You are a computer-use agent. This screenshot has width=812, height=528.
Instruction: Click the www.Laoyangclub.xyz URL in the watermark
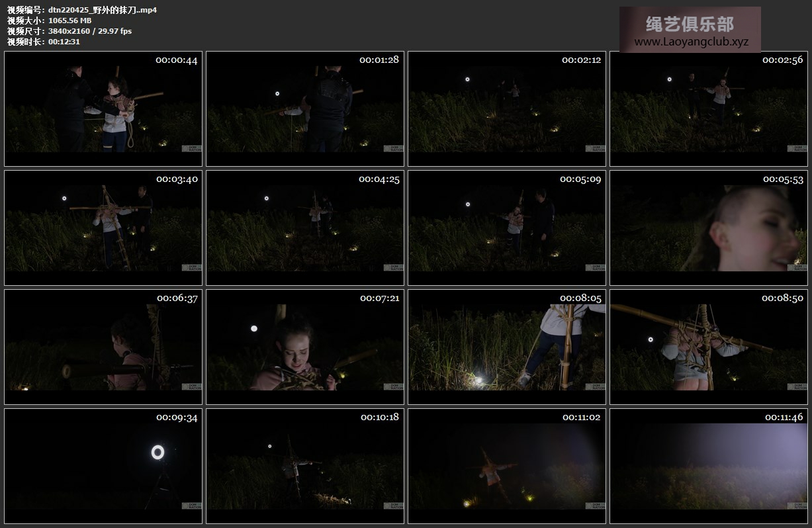[x=691, y=42]
